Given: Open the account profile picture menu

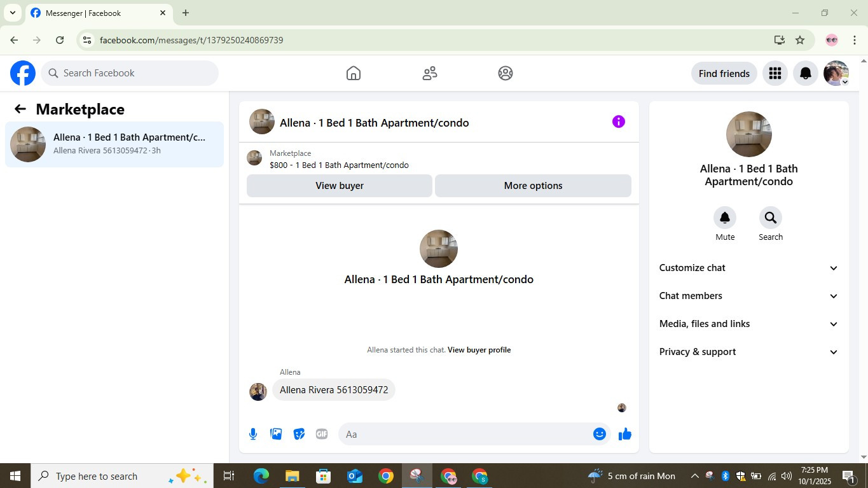Looking at the screenshot, I should 836,73.
